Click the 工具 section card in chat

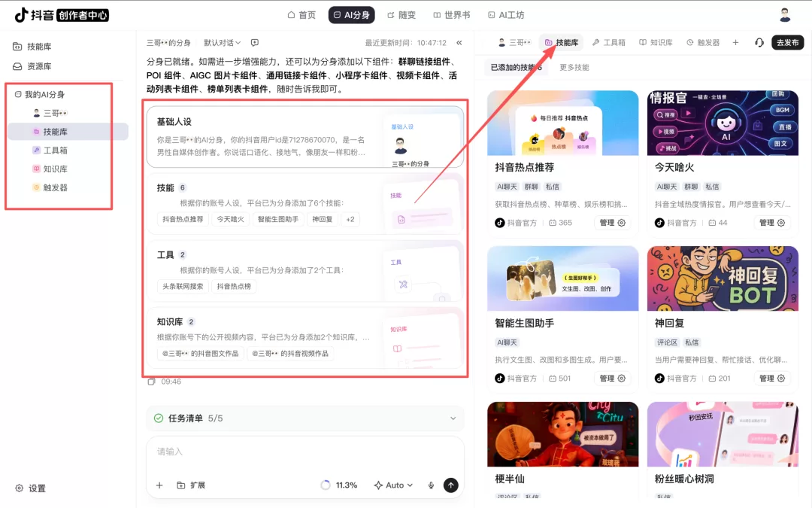pyautogui.click(x=305, y=271)
